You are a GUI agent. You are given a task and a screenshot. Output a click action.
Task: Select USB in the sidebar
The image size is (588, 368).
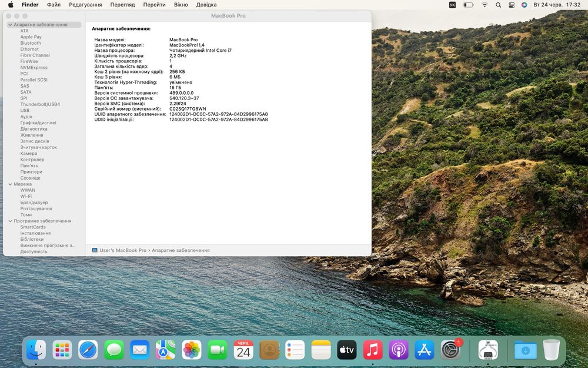pyautogui.click(x=25, y=111)
